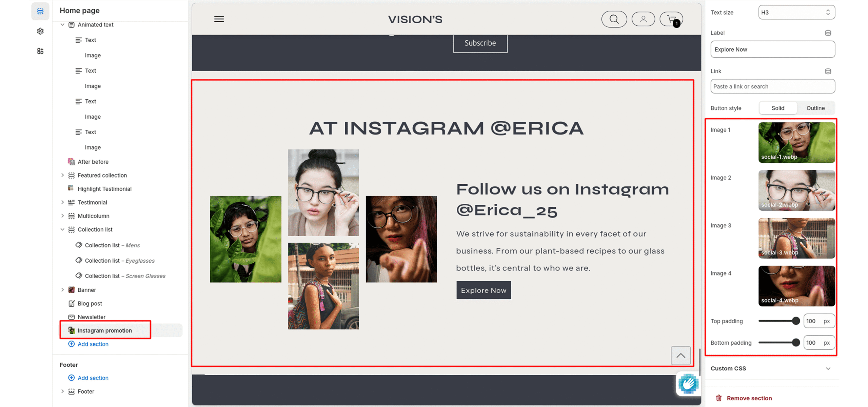Open the app embeds icon in the left rail
The image size is (868, 407).
pyautogui.click(x=40, y=51)
